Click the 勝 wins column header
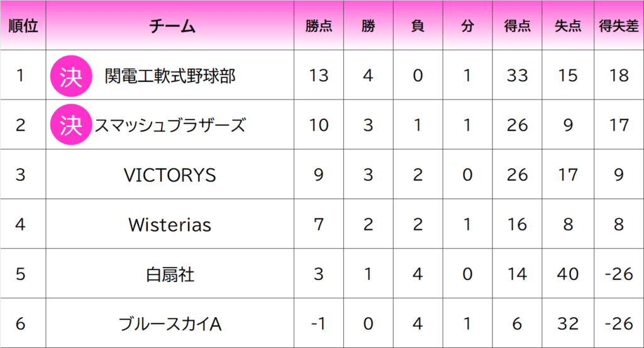Screen dimensions: 644x348 click(x=369, y=26)
